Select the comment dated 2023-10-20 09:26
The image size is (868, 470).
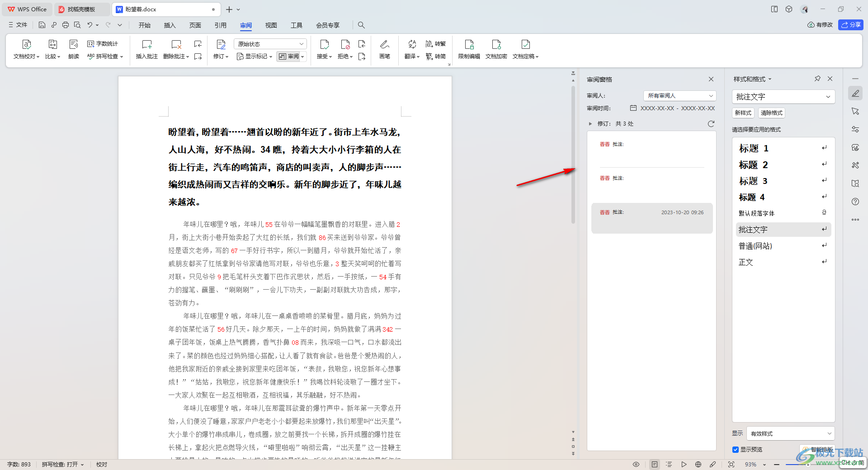pyautogui.click(x=652, y=218)
